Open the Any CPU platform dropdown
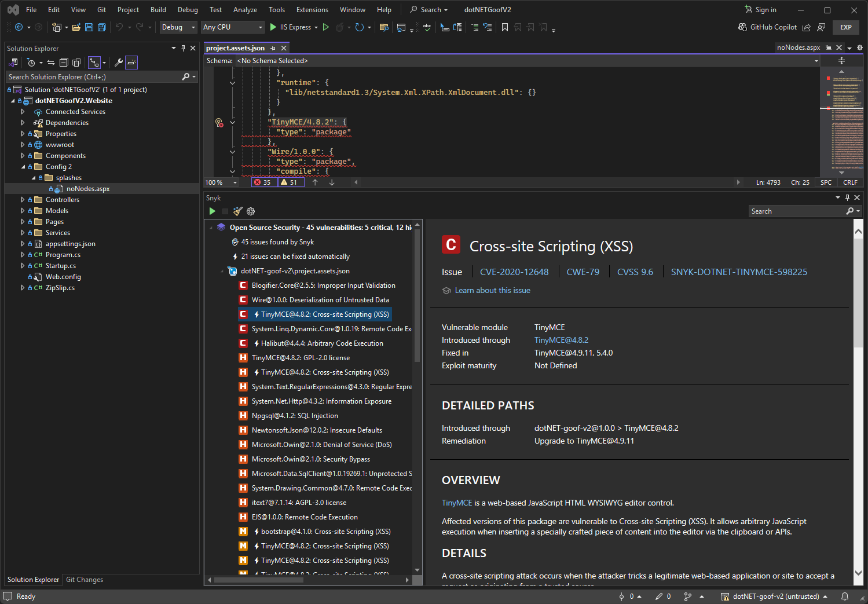 232,27
